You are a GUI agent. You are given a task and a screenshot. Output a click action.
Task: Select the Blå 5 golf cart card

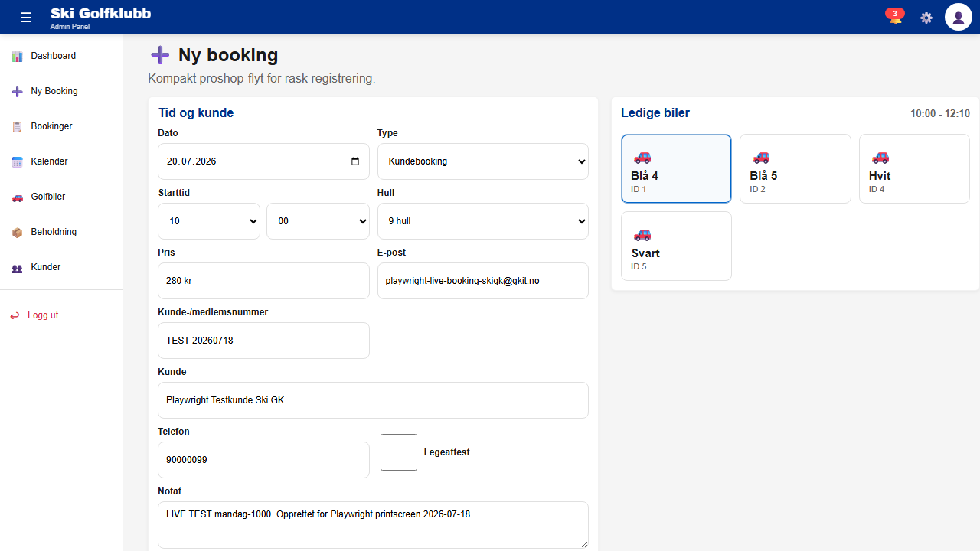coord(795,169)
